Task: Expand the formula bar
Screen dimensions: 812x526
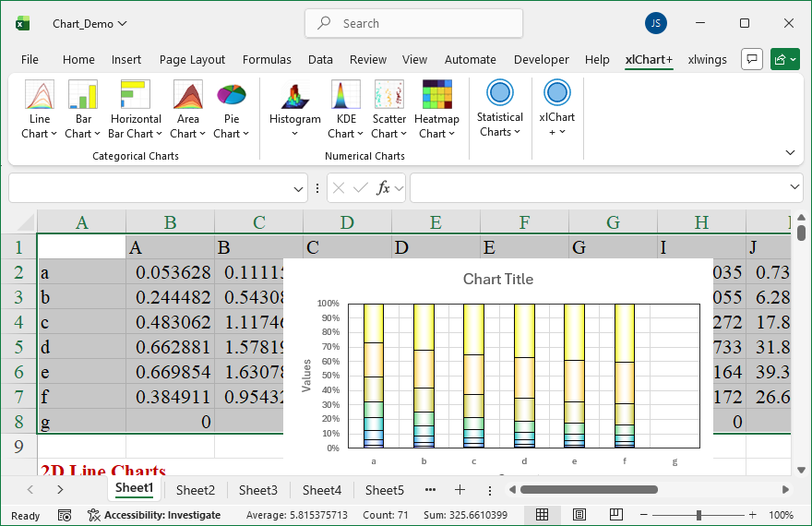Action: coord(795,187)
